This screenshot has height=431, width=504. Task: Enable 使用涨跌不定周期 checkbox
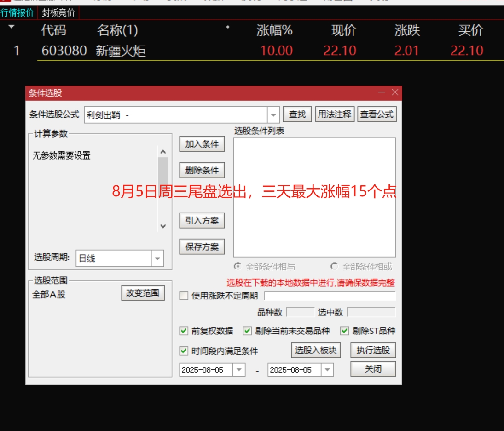point(184,295)
